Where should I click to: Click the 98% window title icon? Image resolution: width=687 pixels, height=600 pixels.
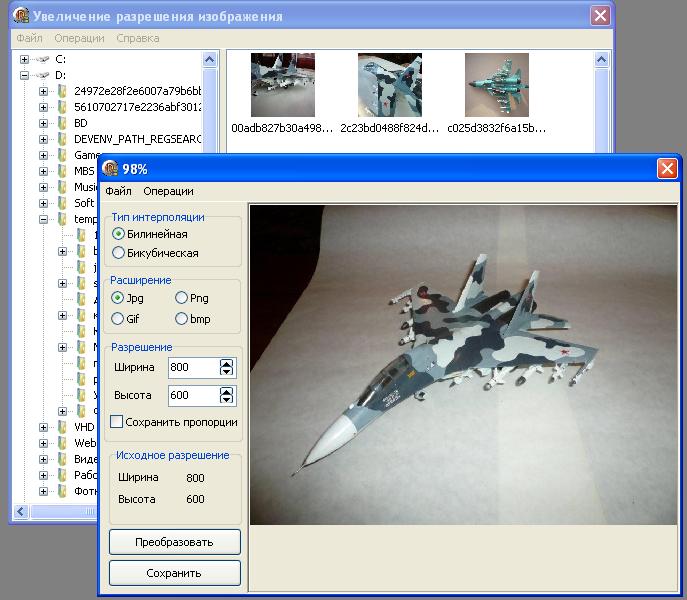tap(110, 168)
